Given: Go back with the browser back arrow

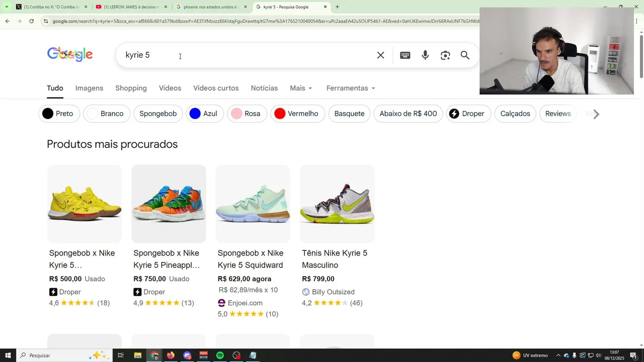Looking at the screenshot, I should (7, 21).
